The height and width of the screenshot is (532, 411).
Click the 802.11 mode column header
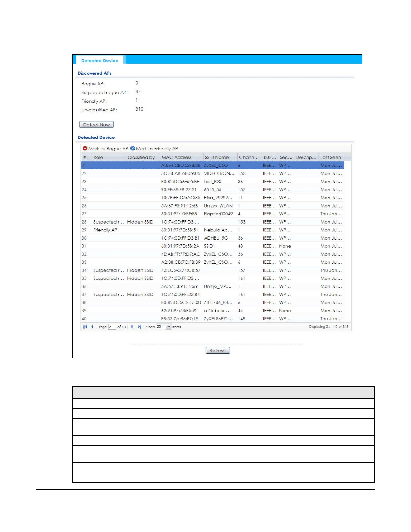tap(270, 157)
